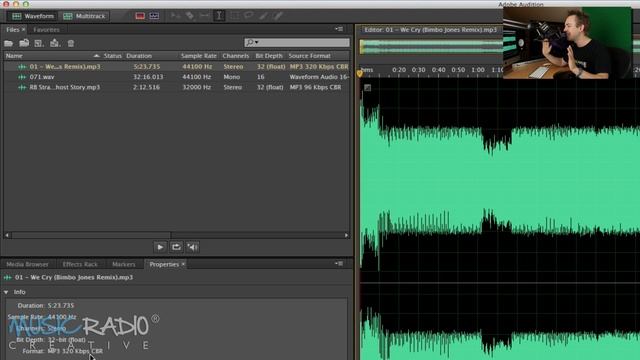Open the search filter dropdown arrow
The width and height of the screenshot is (640, 360).
click(257, 42)
